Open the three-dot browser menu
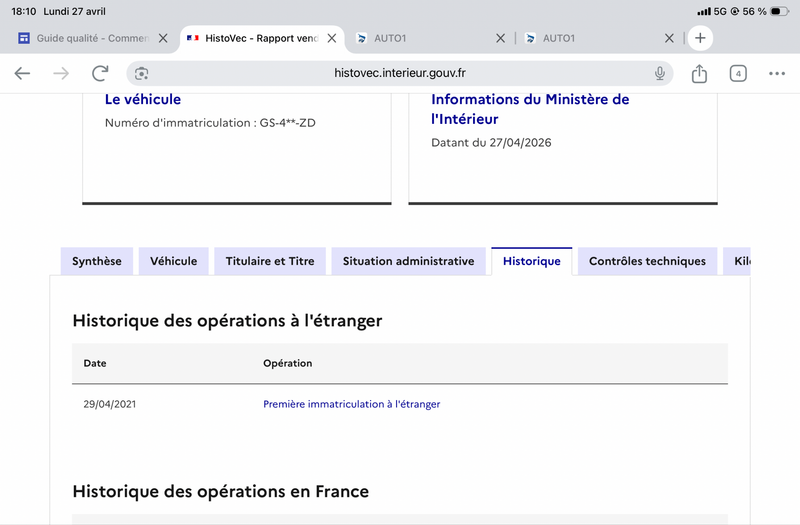800x525 pixels. [777, 73]
